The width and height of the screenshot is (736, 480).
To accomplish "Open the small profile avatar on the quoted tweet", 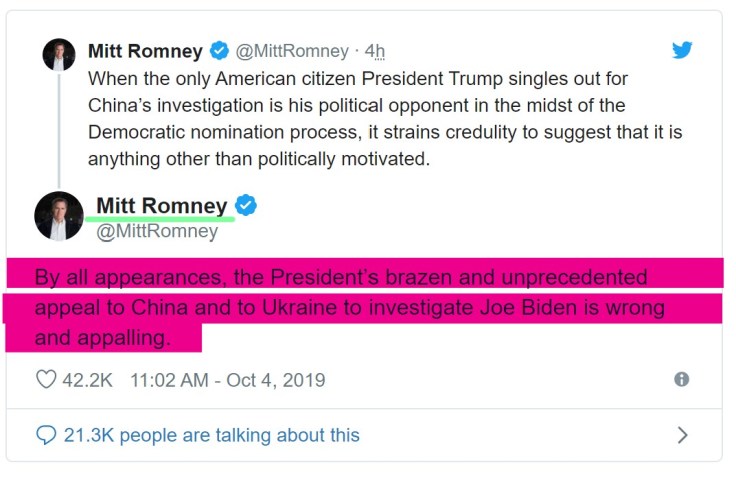I will click(59, 55).
